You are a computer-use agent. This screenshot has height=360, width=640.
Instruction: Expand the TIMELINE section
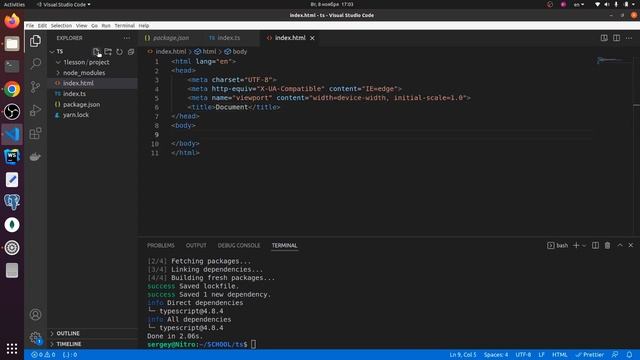tap(93, 344)
